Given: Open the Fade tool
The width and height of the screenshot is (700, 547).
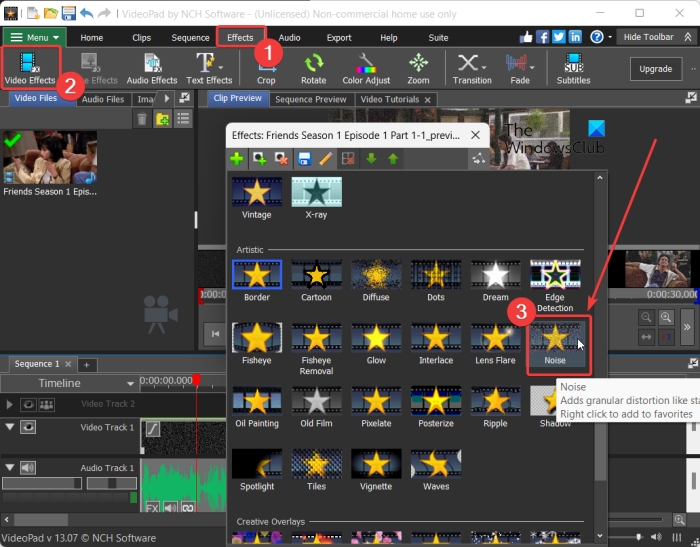Looking at the screenshot, I should tap(520, 68).
